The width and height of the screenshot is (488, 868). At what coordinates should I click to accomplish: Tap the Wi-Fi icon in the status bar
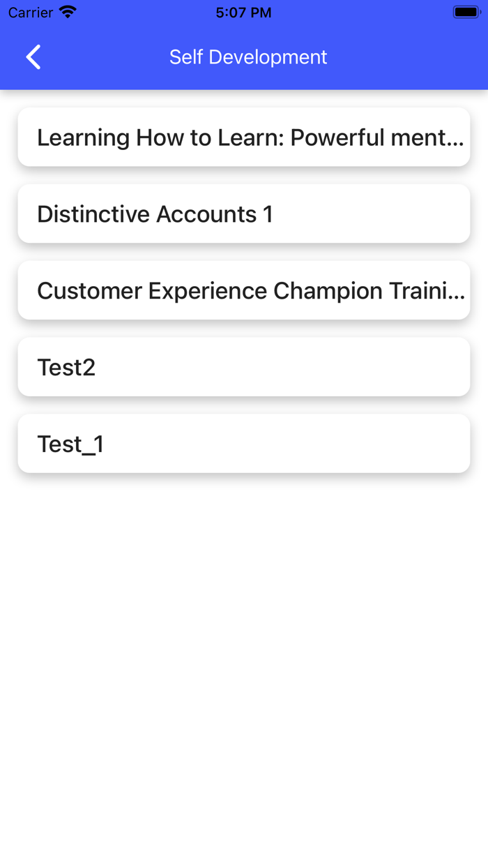coord(67,12)
